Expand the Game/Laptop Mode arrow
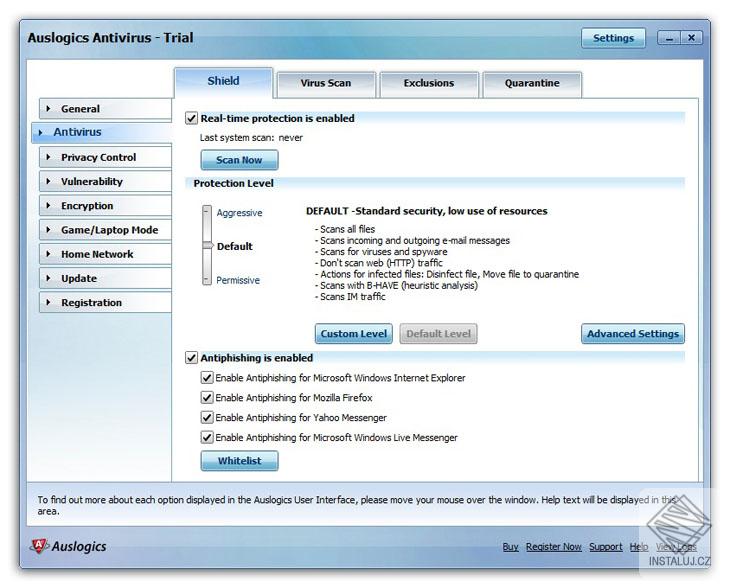The height and width of the screenshot is (588, 730). pyautogui.click(x=48, y=230)
